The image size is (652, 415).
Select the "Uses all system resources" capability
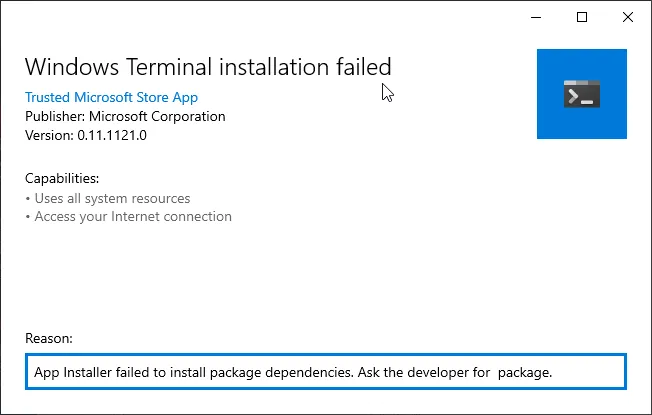pyautogui.click(x=112, y=198)
